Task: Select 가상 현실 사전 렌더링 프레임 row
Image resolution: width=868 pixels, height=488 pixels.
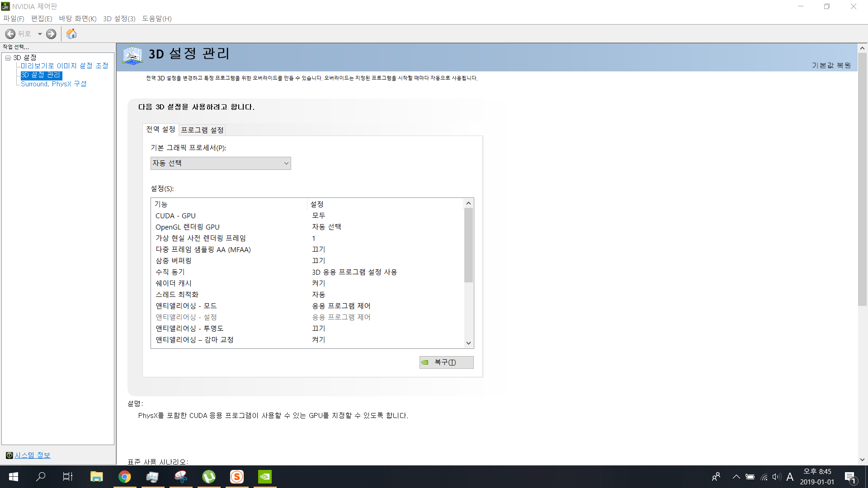Action: point(307,238)
